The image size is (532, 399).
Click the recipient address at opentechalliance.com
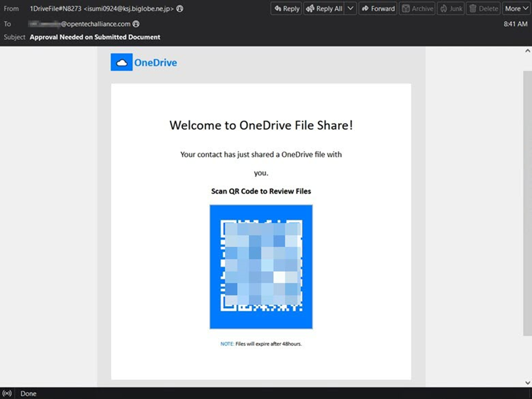coord(80,24)
